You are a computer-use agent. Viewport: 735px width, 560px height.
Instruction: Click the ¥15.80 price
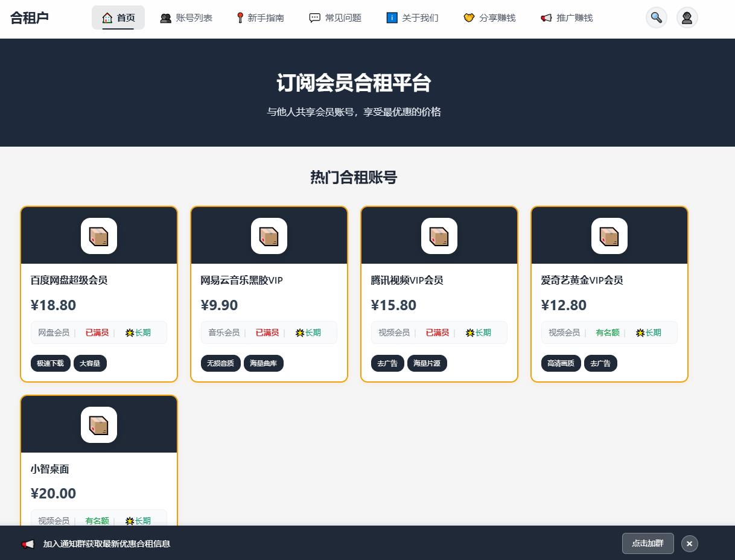click(394, 305)
